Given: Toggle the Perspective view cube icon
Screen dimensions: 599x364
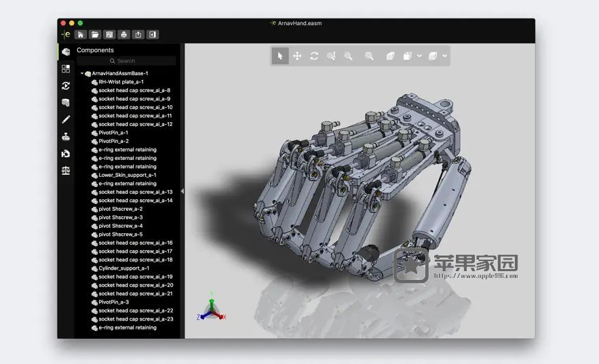Looking at the screenshot, I should pyautogui.click(x=390, y=56).
